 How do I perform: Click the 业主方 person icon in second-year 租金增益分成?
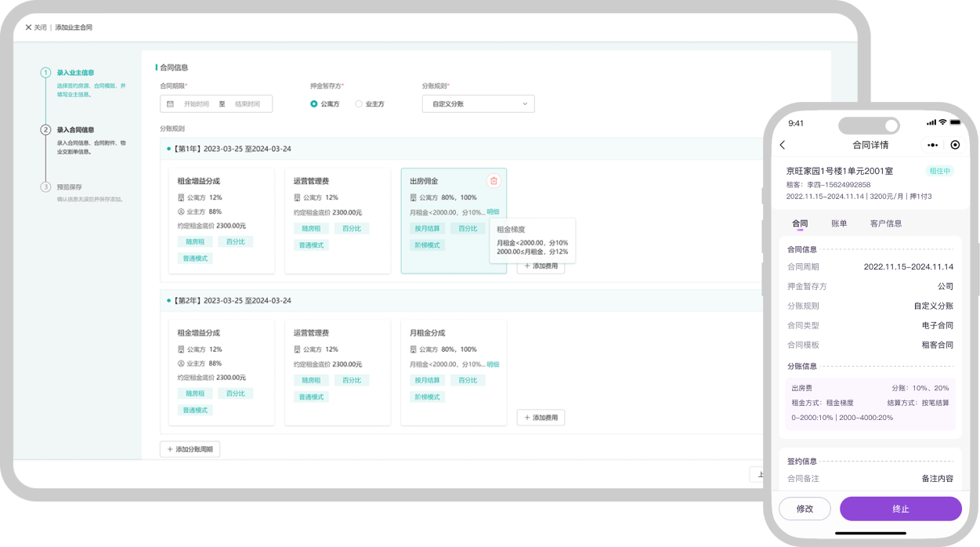181,364
